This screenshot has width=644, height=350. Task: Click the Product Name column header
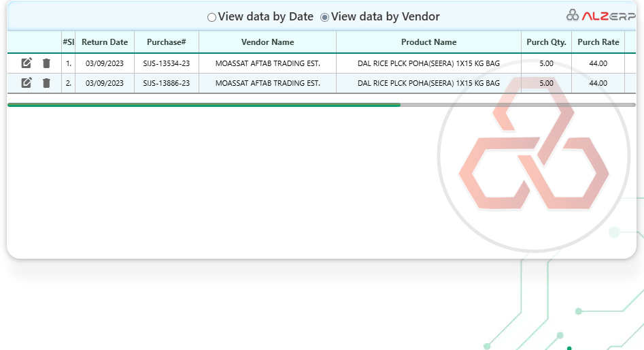pos(429,42)
